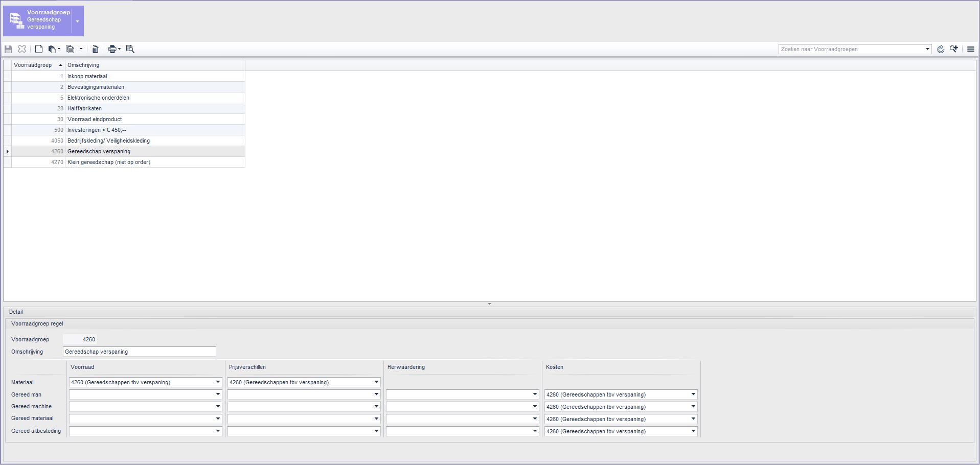Screen dimensions: 980x465
Task: Click the Paste clipboard toolbar icon
Action: (x=52, y=49)
